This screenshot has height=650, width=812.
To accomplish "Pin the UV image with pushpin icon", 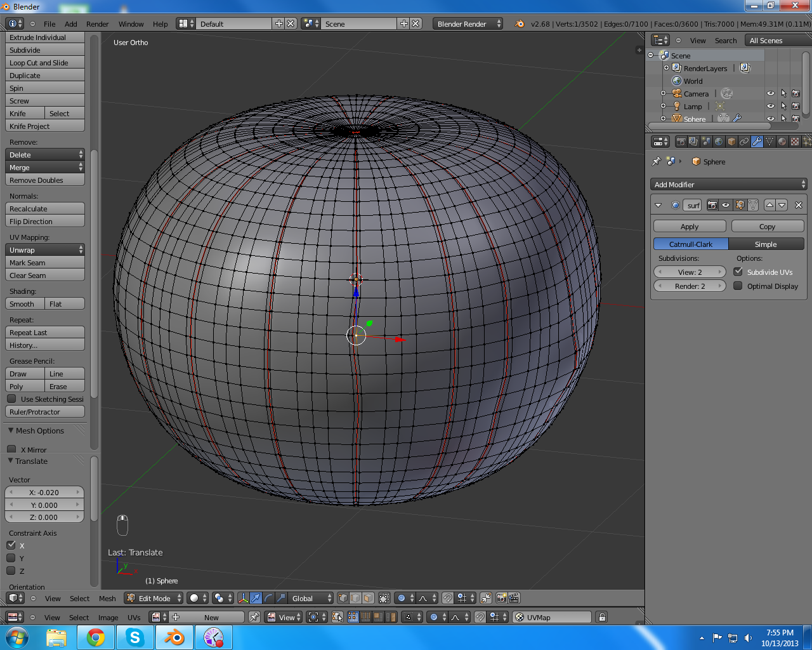I will click(254, 617).
